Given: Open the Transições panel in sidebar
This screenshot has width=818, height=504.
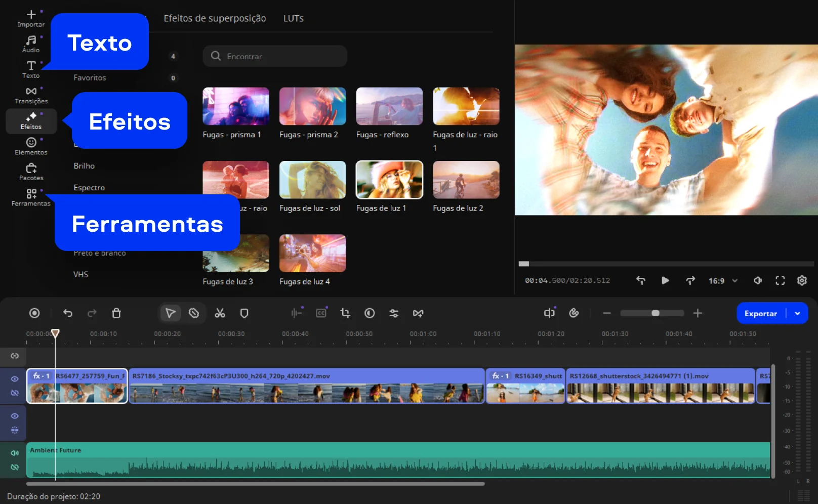Looking at the screenshot, I should 31,95.
